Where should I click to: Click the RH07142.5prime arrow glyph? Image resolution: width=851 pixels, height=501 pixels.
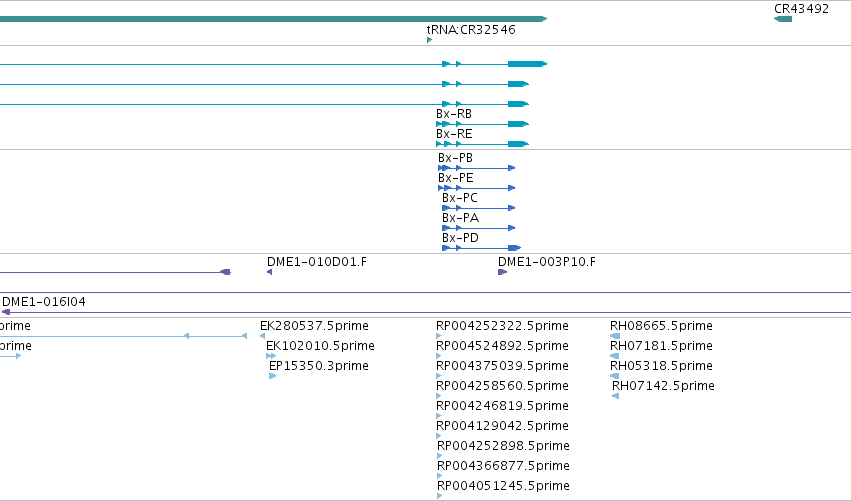coord(615,396)
